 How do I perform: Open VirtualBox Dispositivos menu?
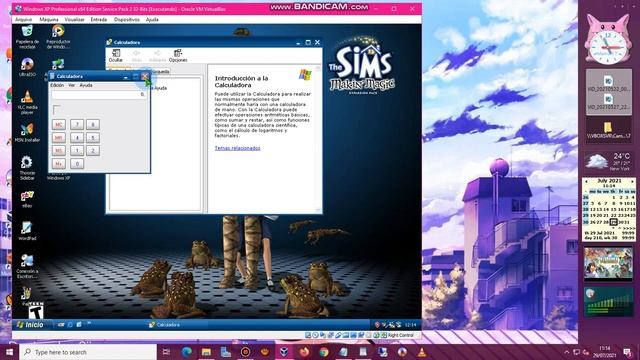127,20
